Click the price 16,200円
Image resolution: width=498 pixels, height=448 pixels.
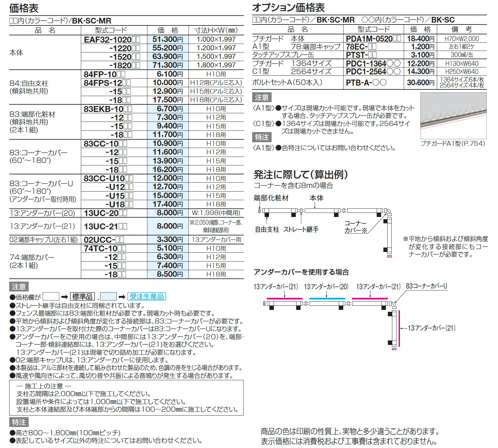point(168,170)
